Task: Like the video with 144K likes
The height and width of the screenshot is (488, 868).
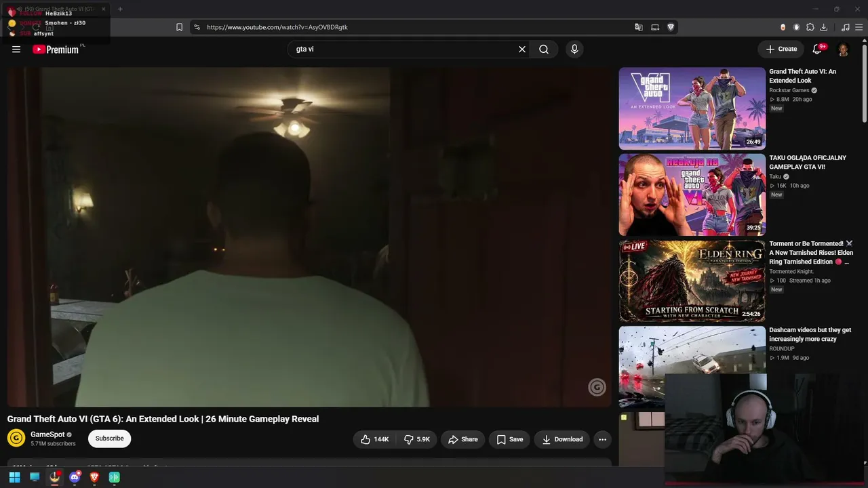Action: (374, 439)
